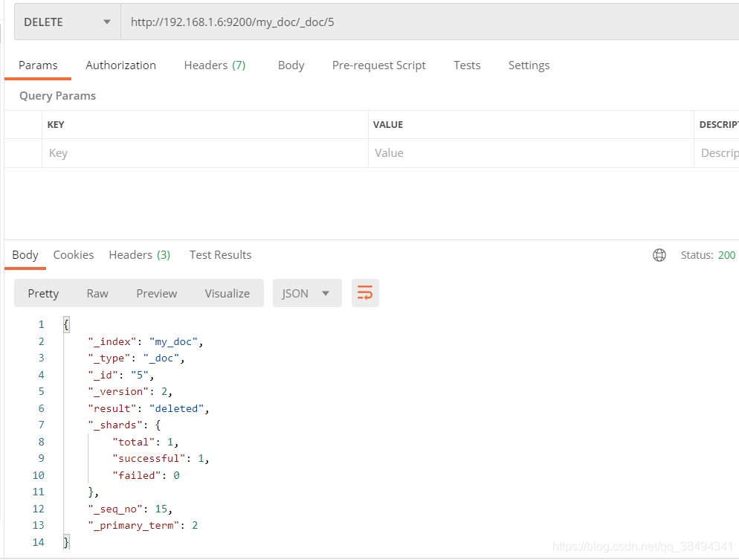Show the response Cookies tab
The image size is (739, 560).
click(74, 255)
